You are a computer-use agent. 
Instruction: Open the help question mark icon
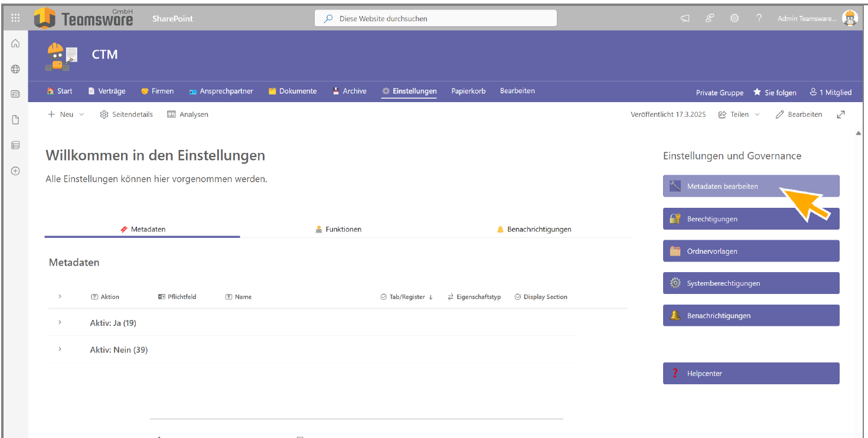[759, 18]
